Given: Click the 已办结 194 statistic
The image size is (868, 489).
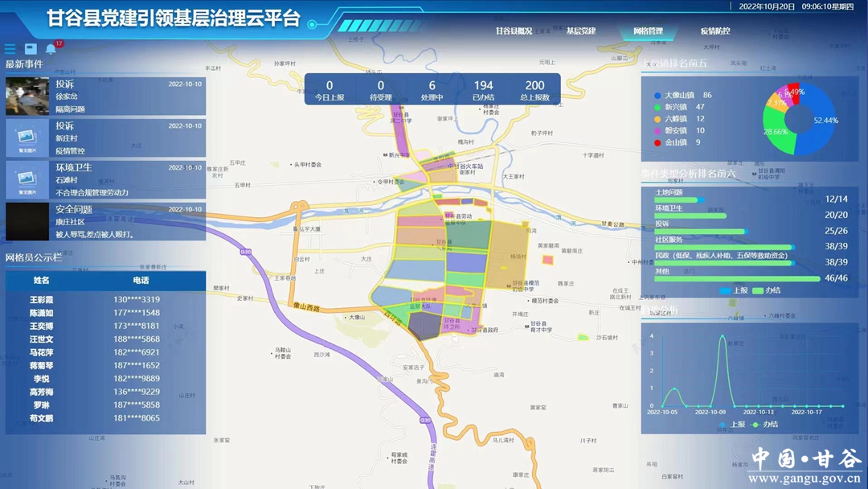Looking at the screenshot, I should (483, 89).
